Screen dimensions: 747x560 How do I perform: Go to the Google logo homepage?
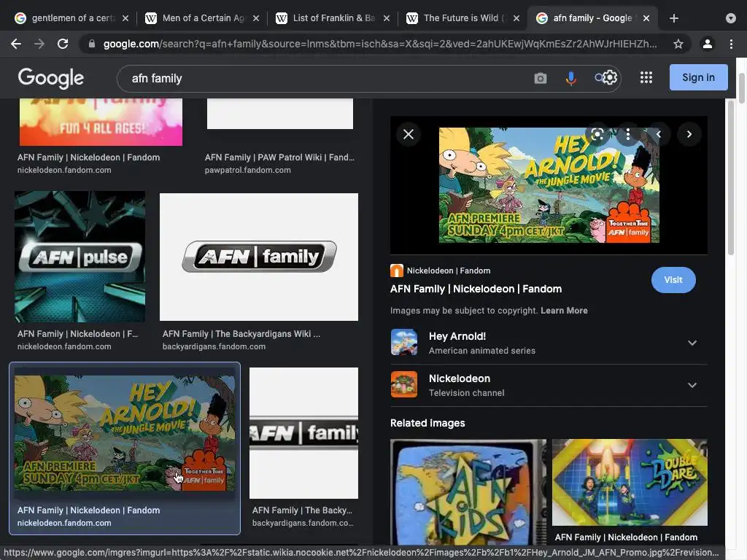point(51,78)
